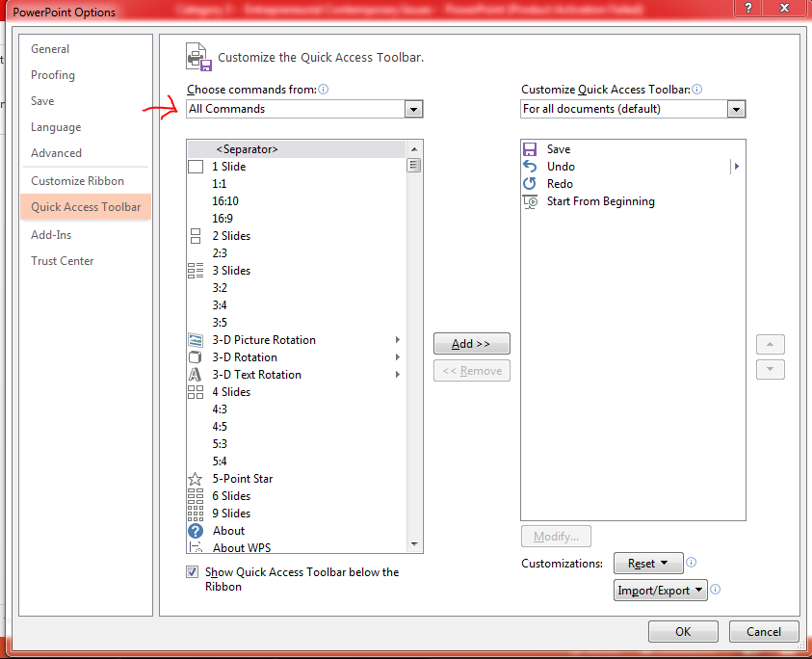
Task: Select the 16:9 command
Action: [297, 219]
